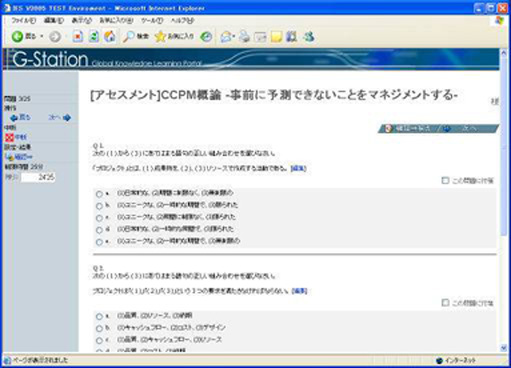Open the Search magnifier tool
The image size is (511, 368).
pos(128,37)
